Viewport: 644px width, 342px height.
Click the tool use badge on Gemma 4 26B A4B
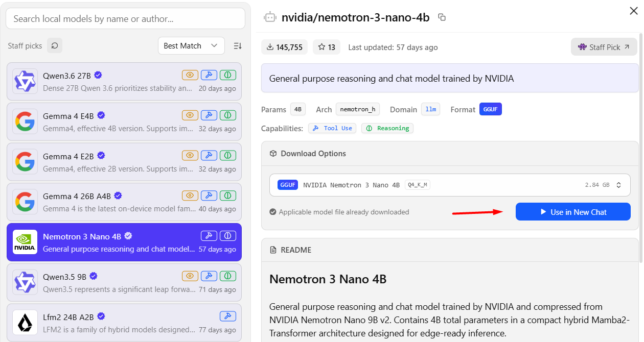pos(209,196)
